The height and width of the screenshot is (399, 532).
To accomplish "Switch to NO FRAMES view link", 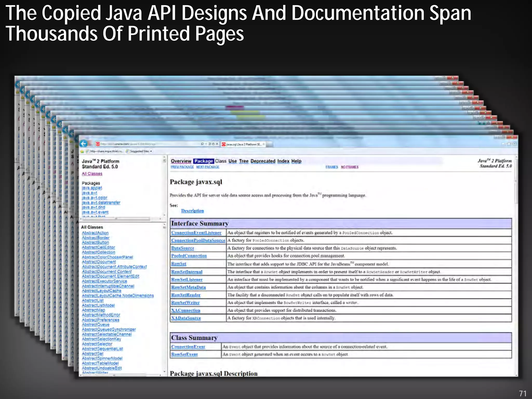I will click(349, 167).
